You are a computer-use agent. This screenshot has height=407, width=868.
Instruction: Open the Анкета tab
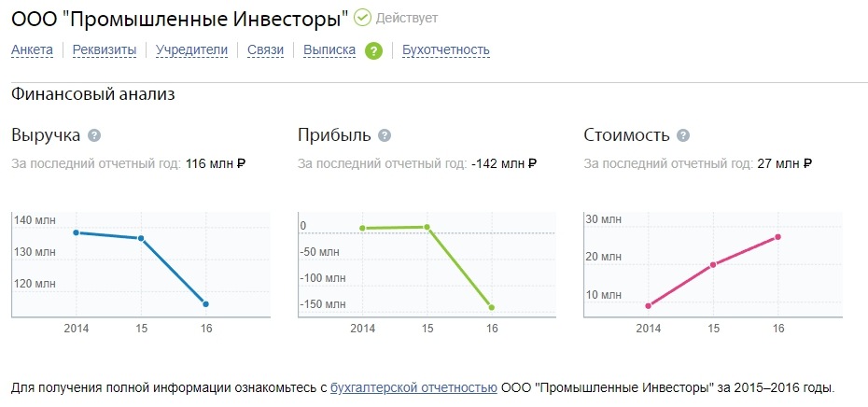[32, 50]
